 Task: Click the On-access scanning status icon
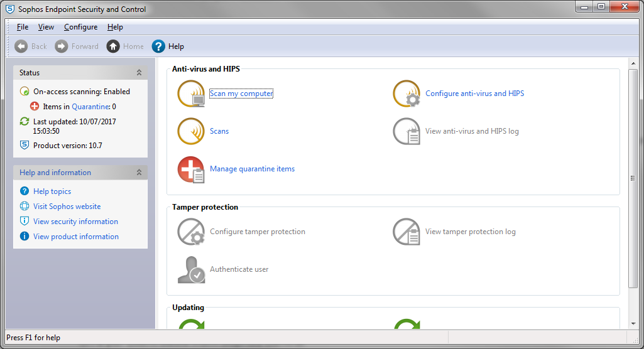tap(25, 92)
